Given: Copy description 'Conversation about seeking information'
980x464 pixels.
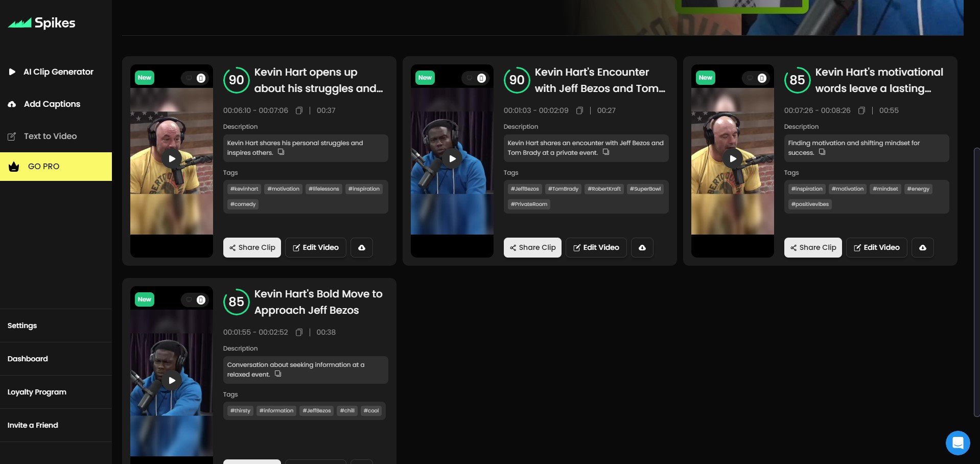Looking at the screenshot, I should [x=278, y=374].
